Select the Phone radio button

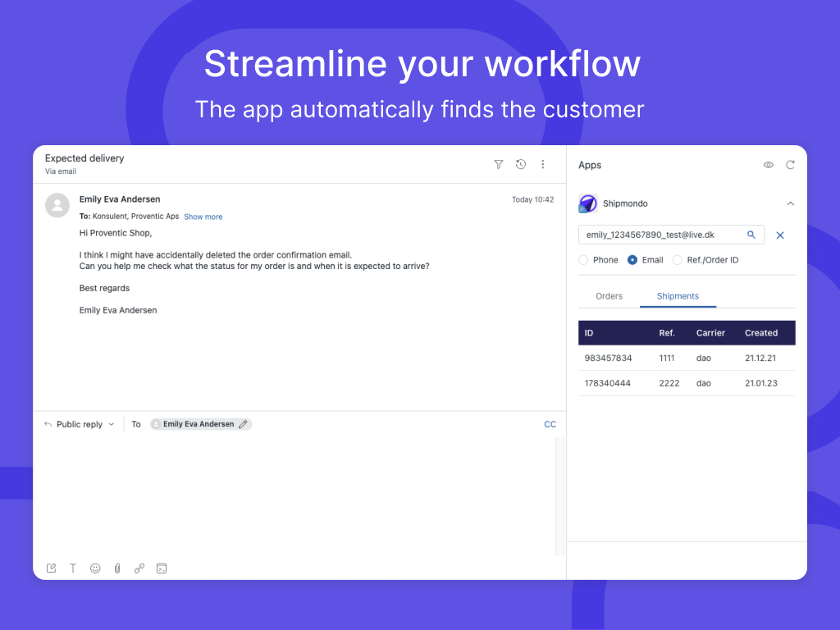583,260
